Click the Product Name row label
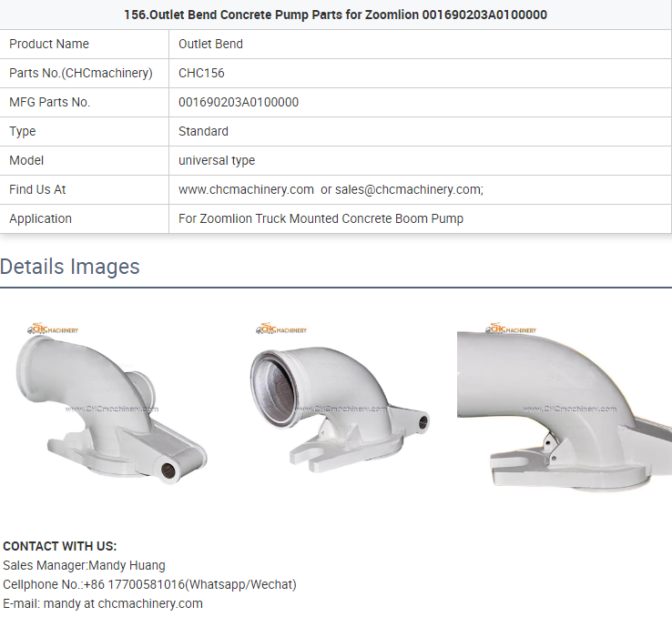 49,44
